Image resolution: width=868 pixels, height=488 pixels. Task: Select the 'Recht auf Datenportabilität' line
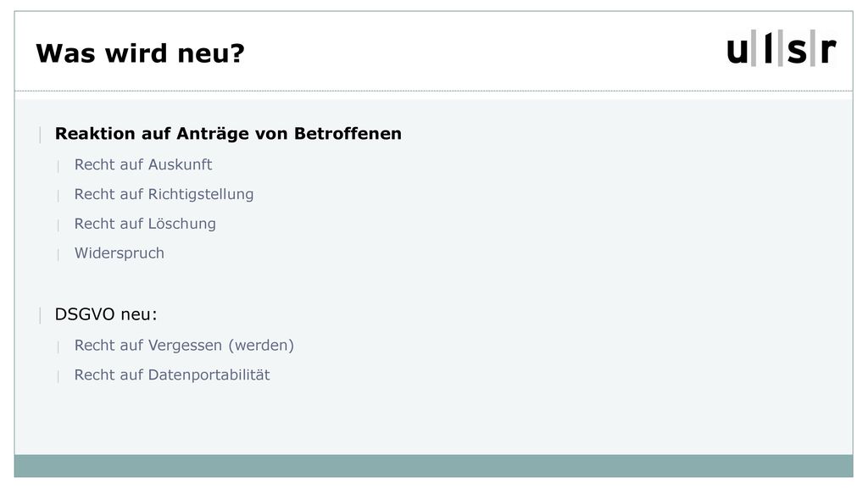coord(172,374)
